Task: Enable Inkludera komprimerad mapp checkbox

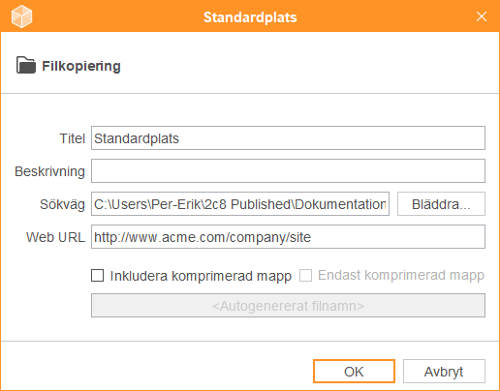Action: pos(97,276)
